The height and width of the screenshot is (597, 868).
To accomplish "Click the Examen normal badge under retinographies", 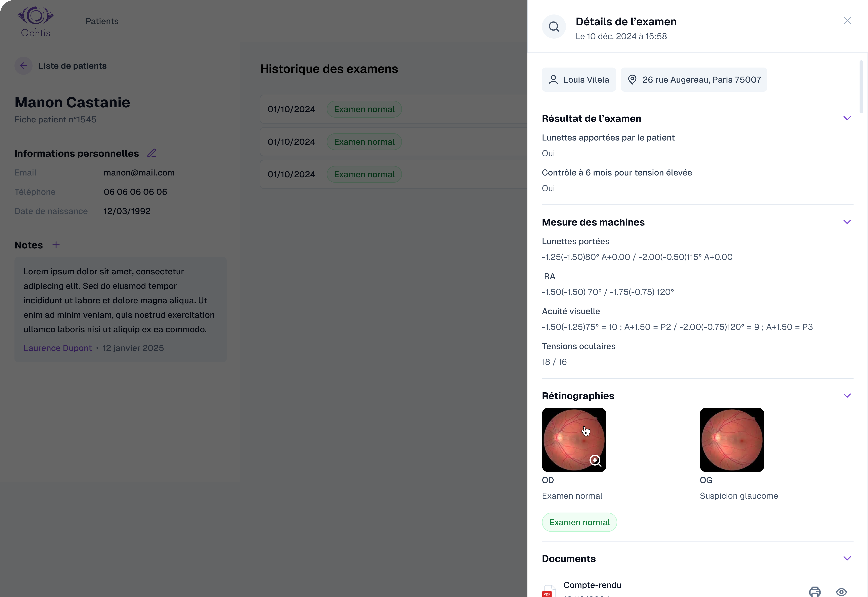I will 579,522.
